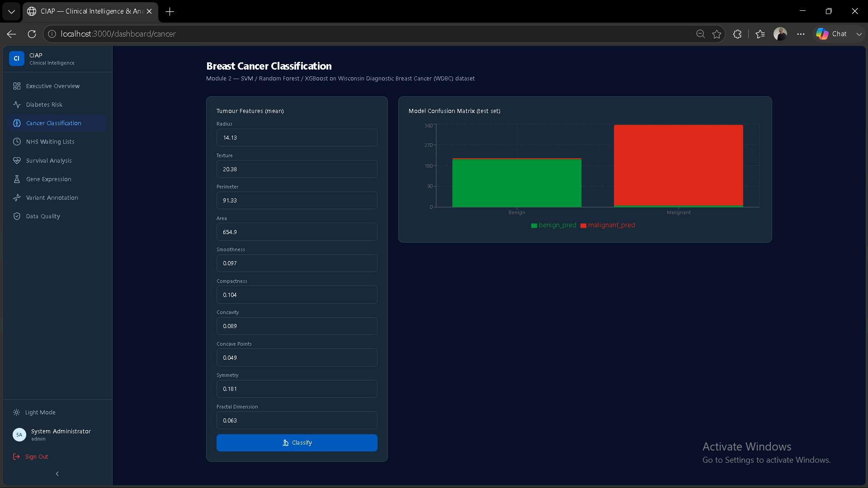Navigate to Diabetes Risk module

pos(57,104)
